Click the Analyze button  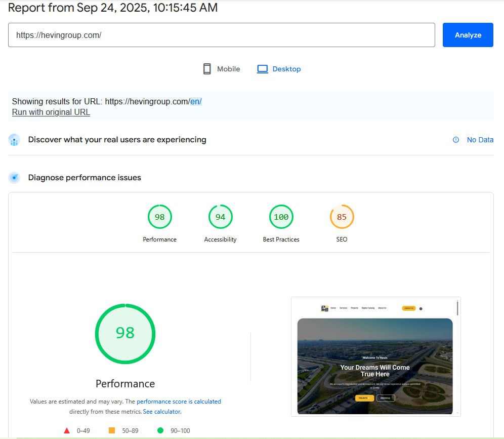click(468, 35)
